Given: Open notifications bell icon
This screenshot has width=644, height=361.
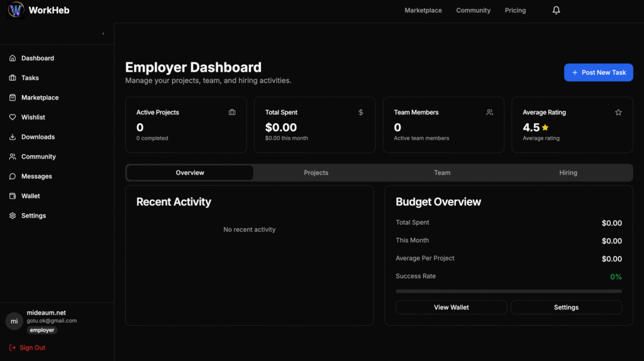Looking at the screenshot, I should [x=556, y=10].
